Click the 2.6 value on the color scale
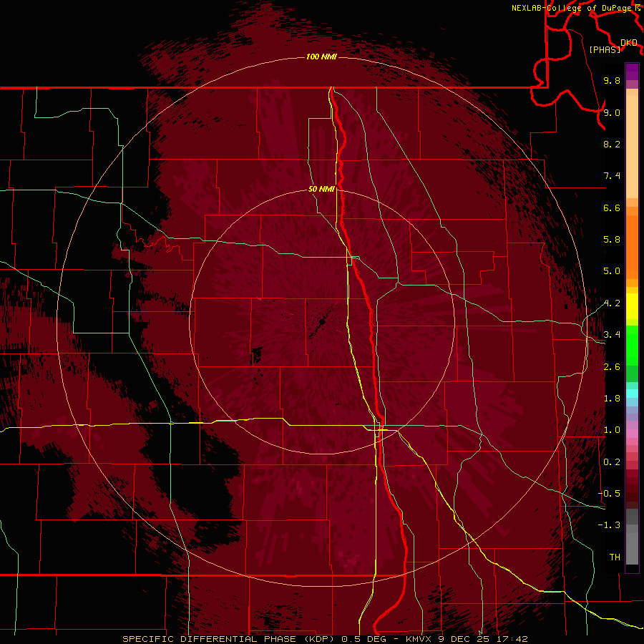Viewport: 644px width, 644px height. pos(612,367)
